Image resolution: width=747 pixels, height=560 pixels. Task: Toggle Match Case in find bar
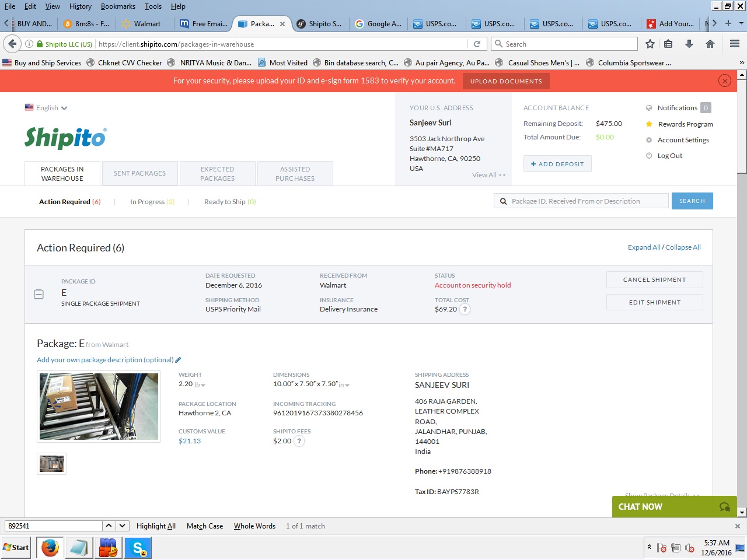pos(204,526)
